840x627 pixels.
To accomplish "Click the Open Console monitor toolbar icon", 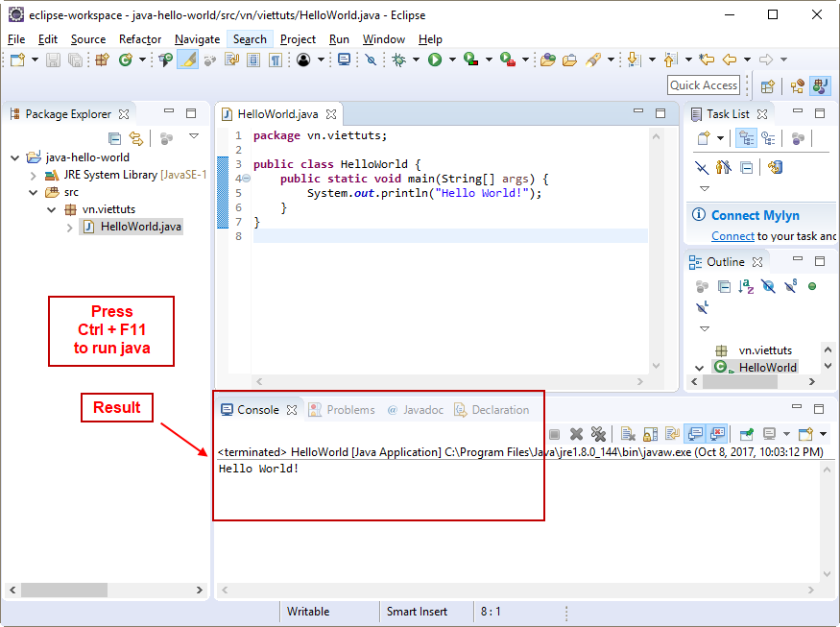I will [x=344, y=60].
